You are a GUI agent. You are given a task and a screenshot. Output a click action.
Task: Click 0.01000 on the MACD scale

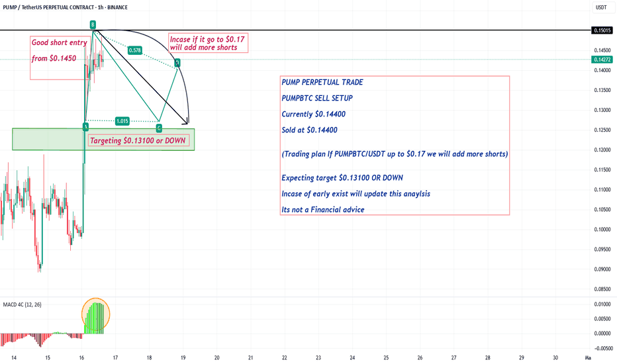pyautogui.click(x=602, y=304)
